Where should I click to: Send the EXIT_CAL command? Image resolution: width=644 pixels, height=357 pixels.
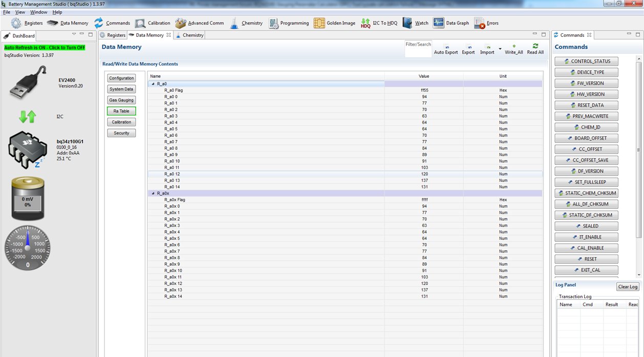(x=586, y=270)
